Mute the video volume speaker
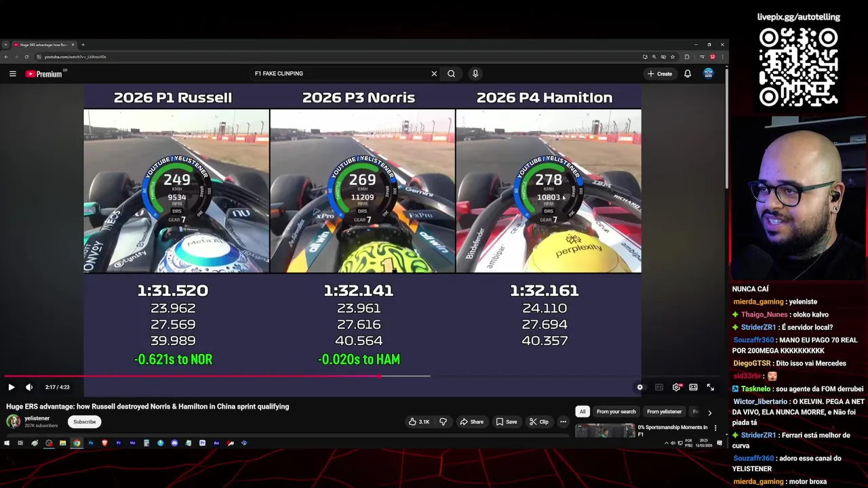Screen dimensions: 868x488 [29, 387]
